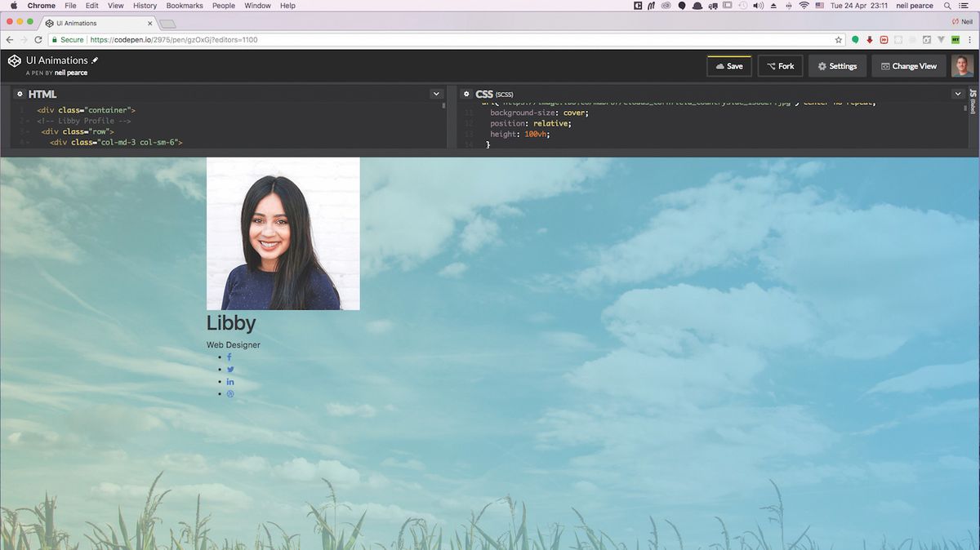Bookmark the page with the star icon
This screenshot has width=980, height=550.
click(x=839, y=39)
